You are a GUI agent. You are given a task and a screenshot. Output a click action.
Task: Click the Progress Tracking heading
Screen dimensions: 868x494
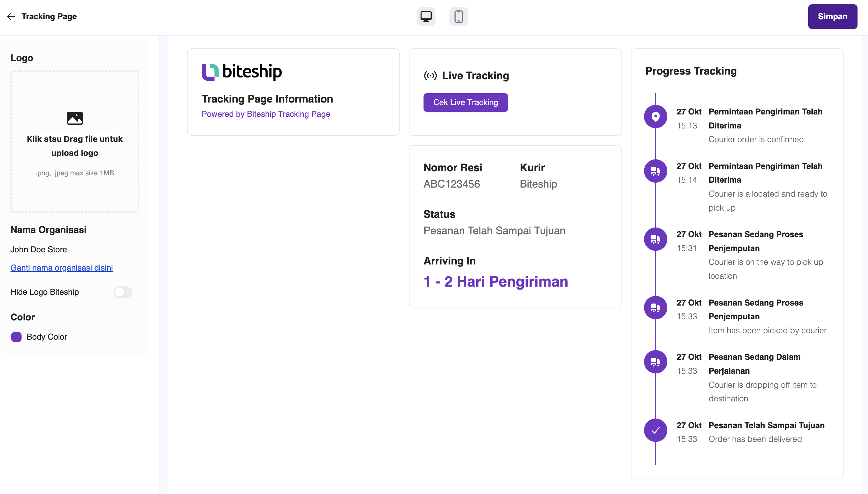[691, 71]
